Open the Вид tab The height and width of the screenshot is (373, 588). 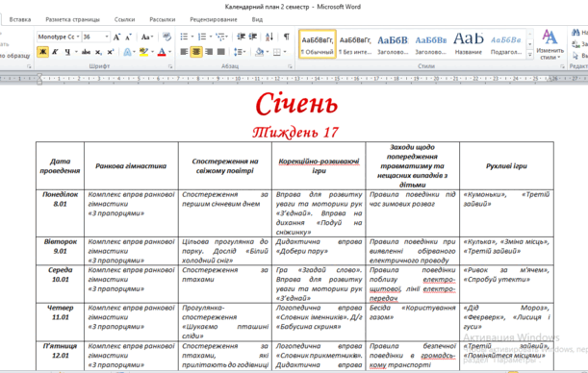[257, 19]
